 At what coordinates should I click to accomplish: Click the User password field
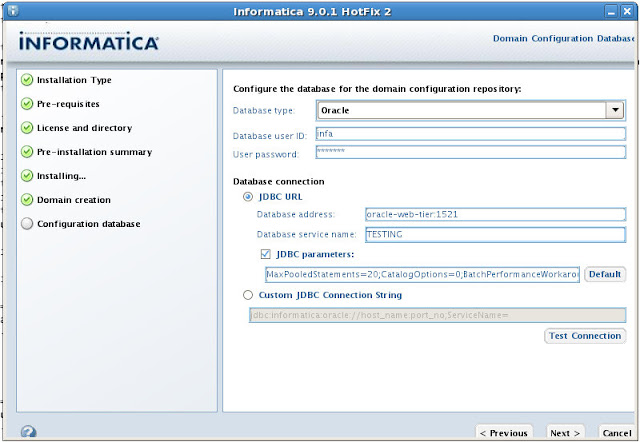471,152
